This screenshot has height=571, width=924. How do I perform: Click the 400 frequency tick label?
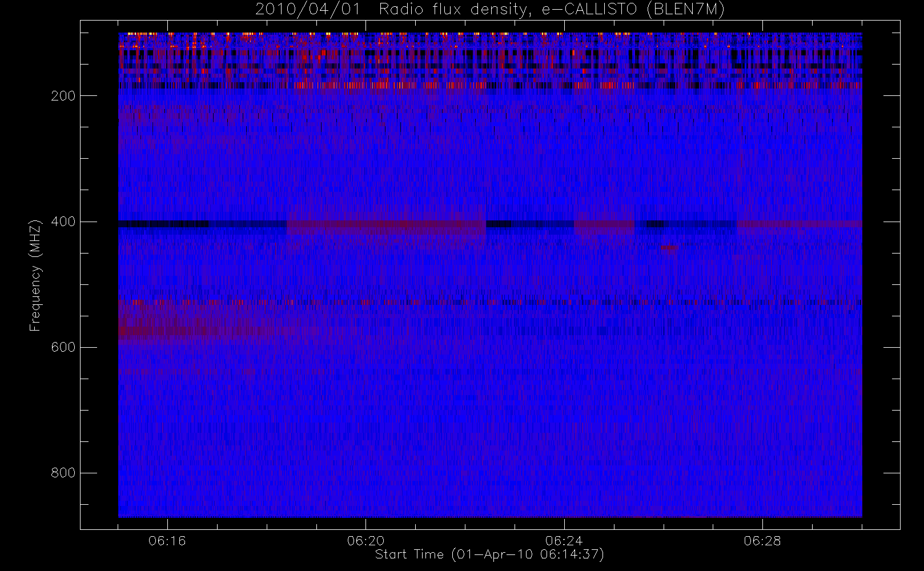tap(63, 222)
